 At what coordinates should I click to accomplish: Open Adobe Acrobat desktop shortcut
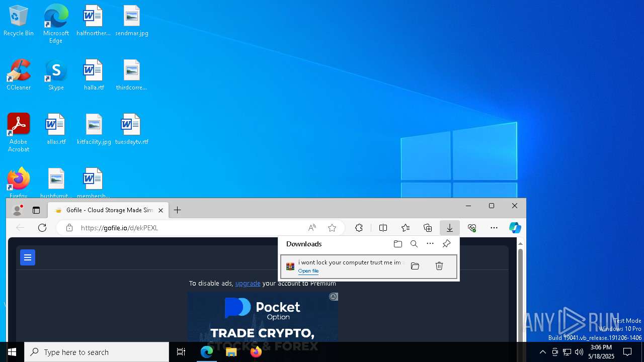coord(19,133)
